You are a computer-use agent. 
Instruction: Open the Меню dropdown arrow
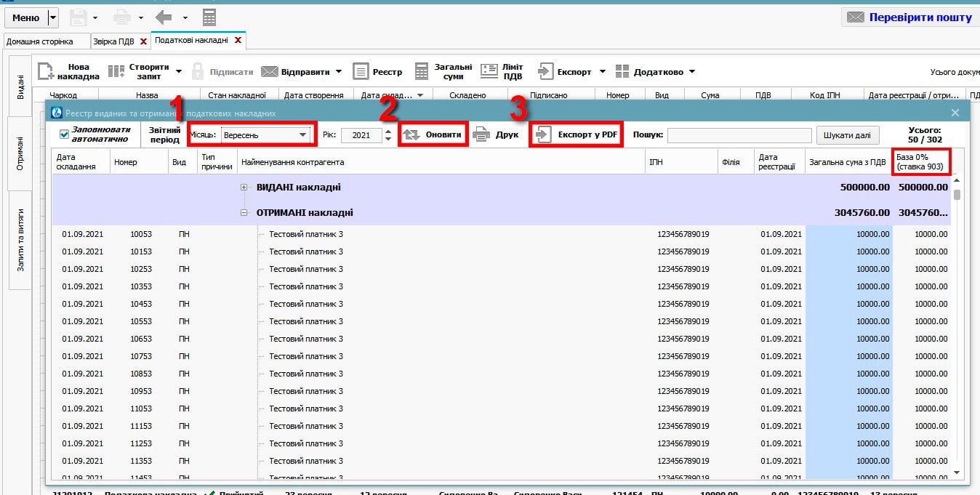(53, 17)
